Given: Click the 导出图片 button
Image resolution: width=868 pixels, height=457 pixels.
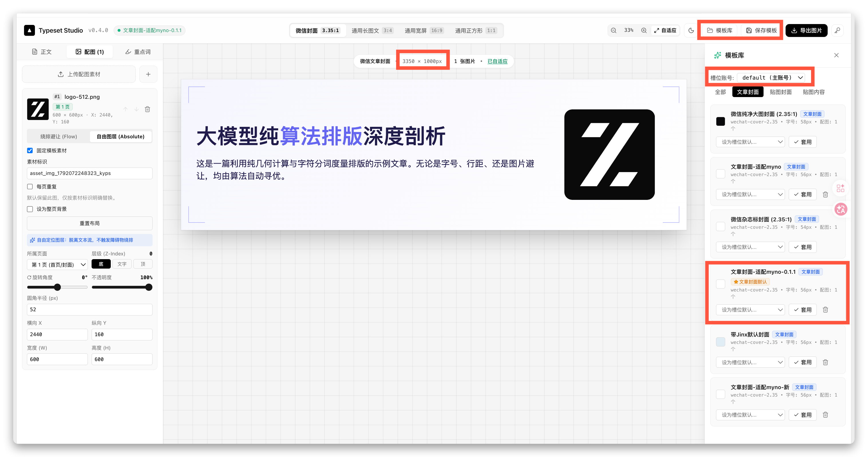Looking at the screenshot, I should tap(806, 30).
